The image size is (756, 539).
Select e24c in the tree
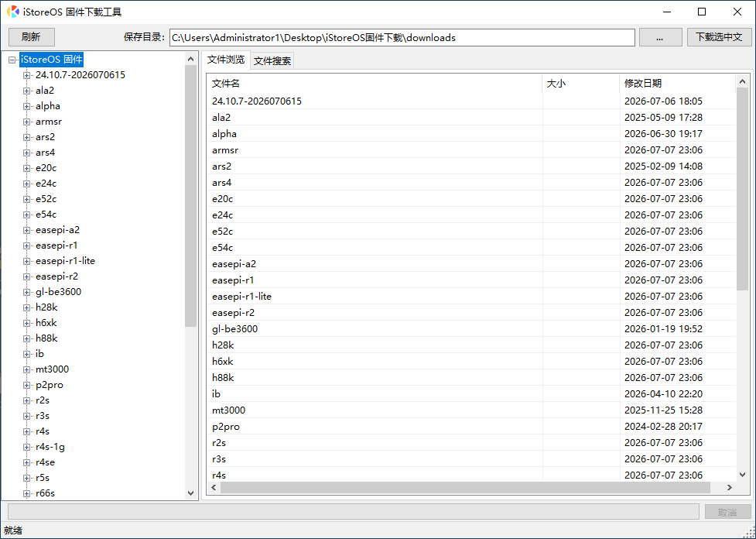[x=46, y=184]
